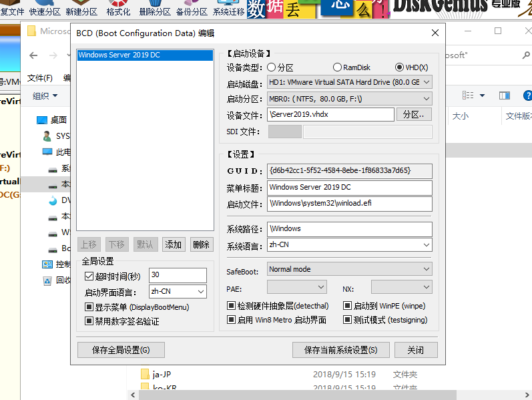Open the PAE dropdown
532x400 pixels.
[297, 287]
